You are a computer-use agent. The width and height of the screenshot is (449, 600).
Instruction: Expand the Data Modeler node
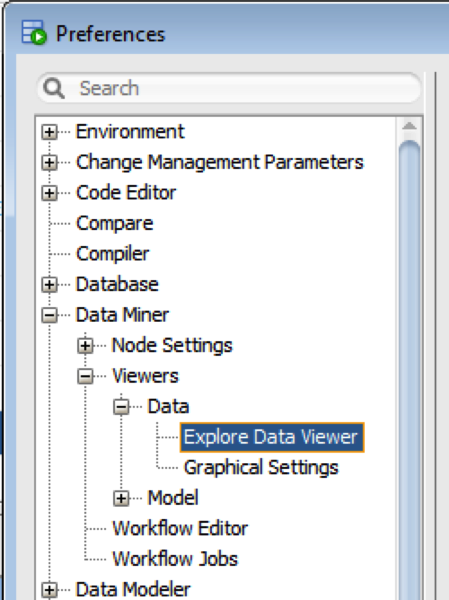[49, 590]
